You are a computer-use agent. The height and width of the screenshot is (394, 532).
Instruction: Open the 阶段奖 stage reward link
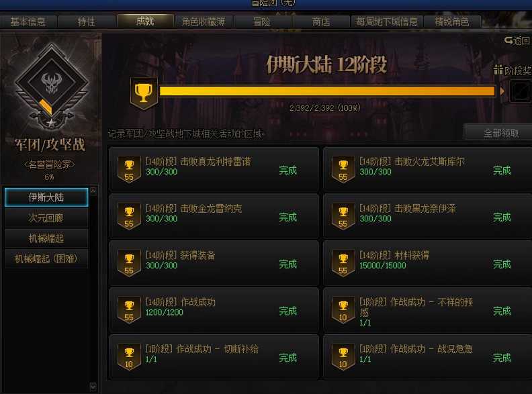(513, 70)
